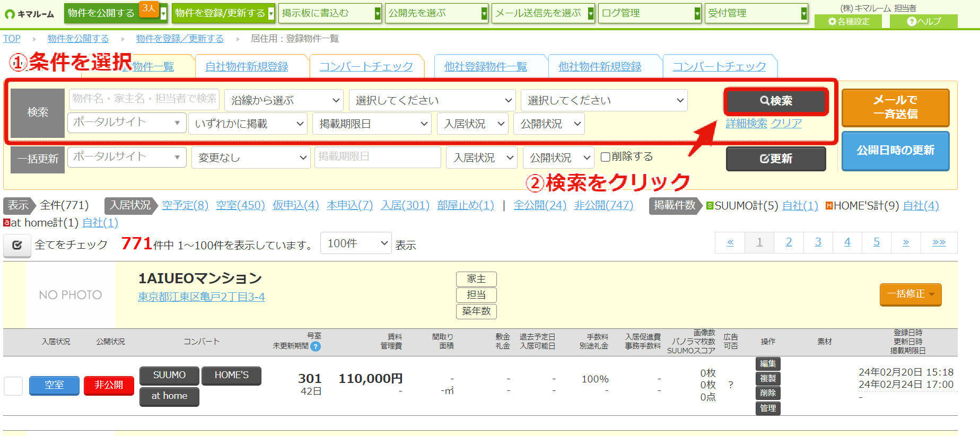Open 各種設定 gear settings

pyautogui.click(x=848, y=21)
